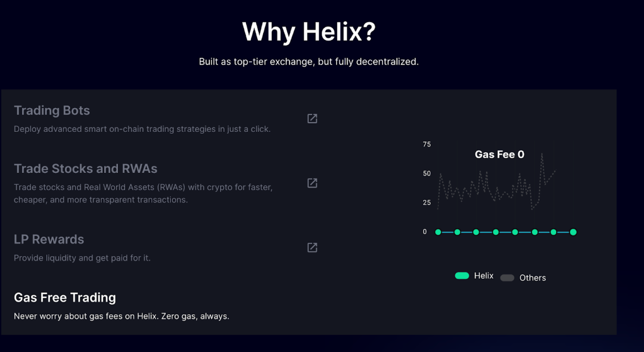Click the Why Helix? page title
The image size is (644, 352).
coord(309,31)
